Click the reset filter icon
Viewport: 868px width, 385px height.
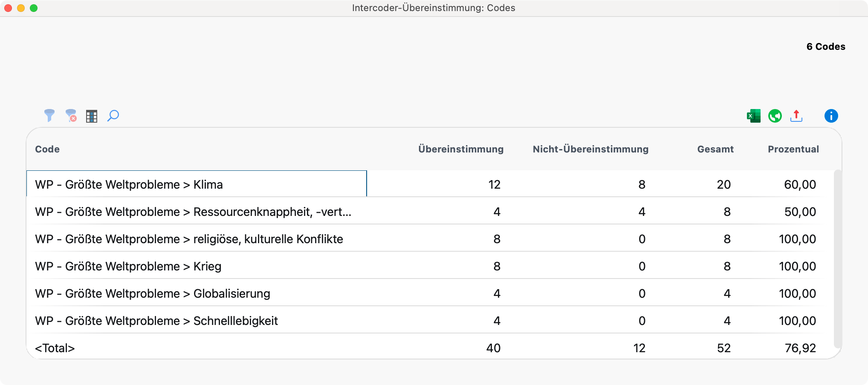tap(71, 115)
